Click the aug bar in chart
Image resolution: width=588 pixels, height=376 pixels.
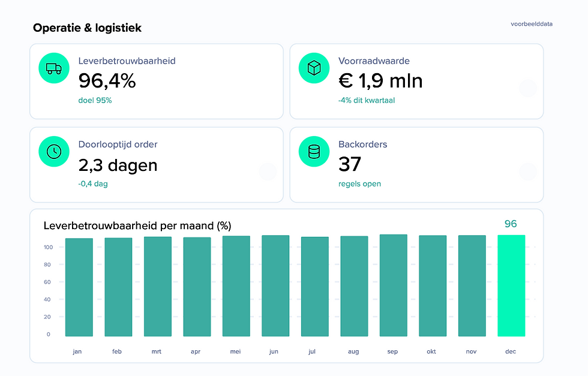coord(354,286)
